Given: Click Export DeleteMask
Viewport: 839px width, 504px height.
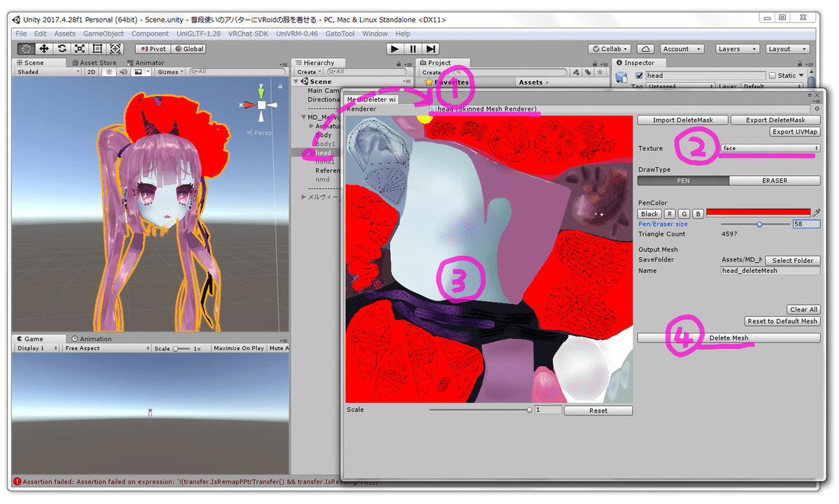Looking at the screenshot, I should click(775, 120).
